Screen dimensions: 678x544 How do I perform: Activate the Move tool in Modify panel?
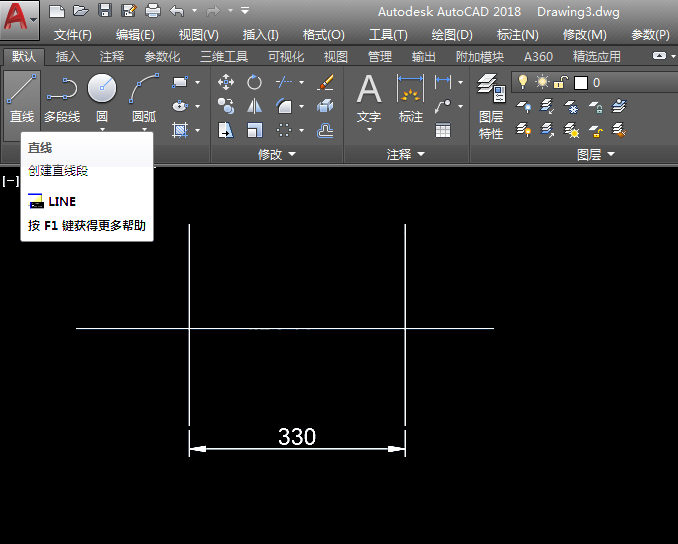pos(226,82)
